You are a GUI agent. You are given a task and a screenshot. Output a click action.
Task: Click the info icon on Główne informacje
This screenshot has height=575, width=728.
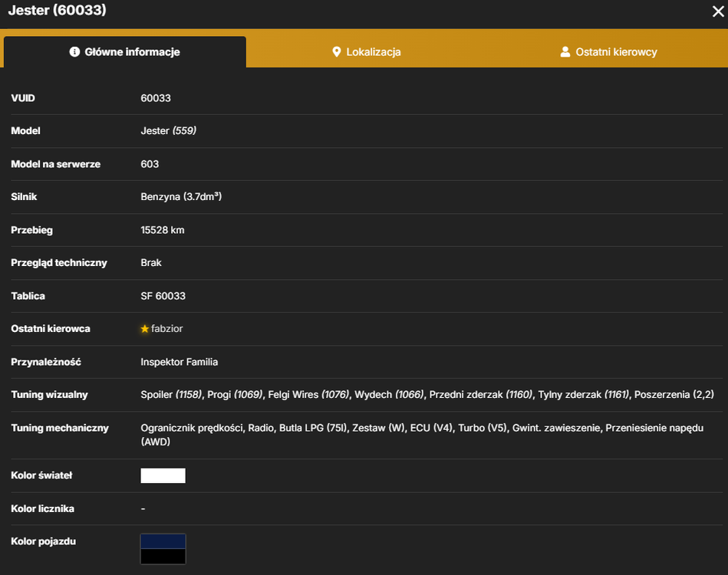[x=74, y=52]
